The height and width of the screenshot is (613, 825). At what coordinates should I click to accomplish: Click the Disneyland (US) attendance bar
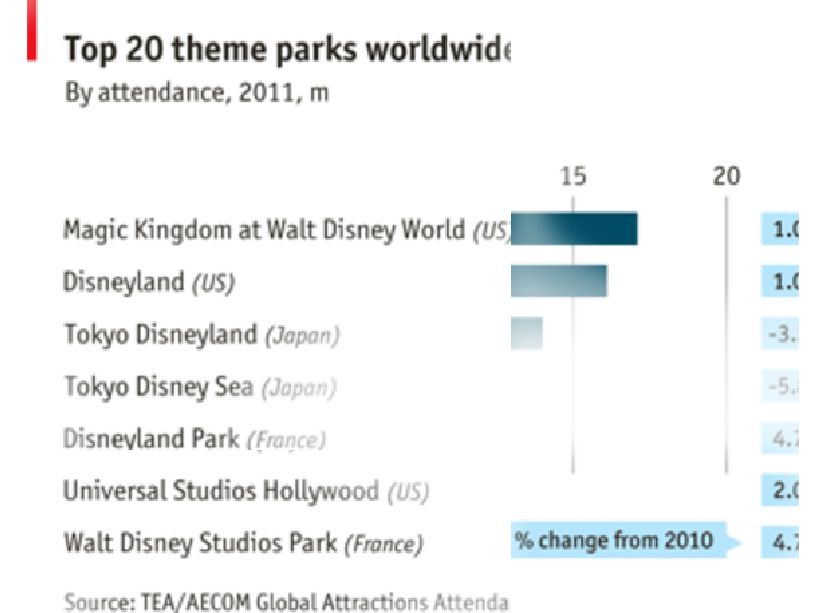559,281
